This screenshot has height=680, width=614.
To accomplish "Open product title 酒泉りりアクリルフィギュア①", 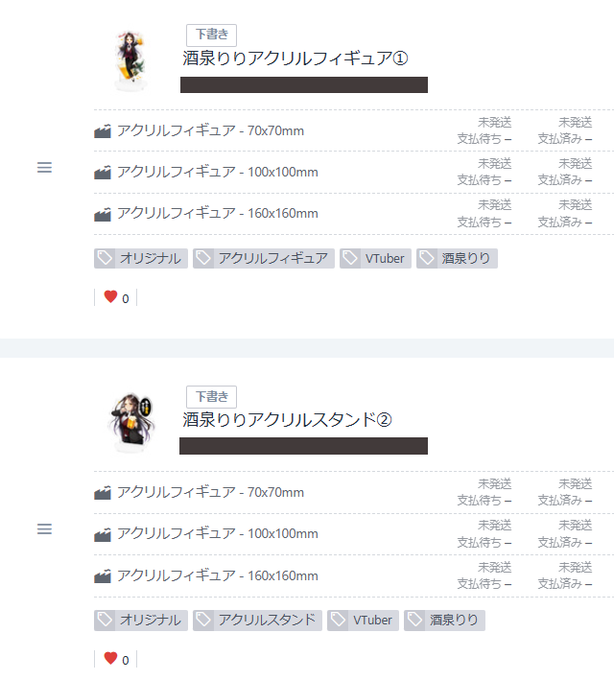I will [295, 59].
